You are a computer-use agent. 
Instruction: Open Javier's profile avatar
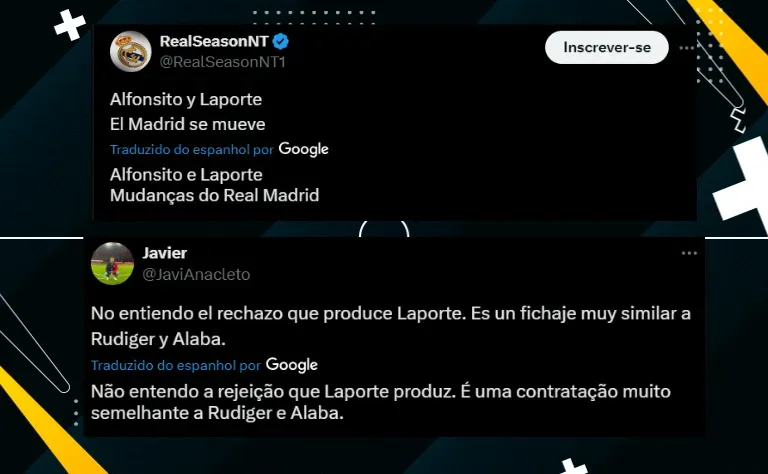tap(113, 263)
